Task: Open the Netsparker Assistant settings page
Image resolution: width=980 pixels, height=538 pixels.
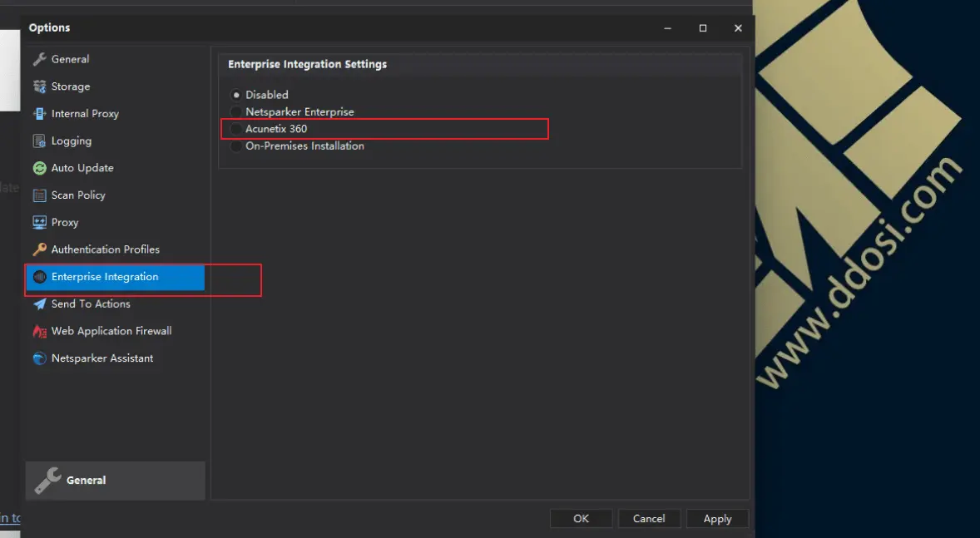Action: (102, 358)
